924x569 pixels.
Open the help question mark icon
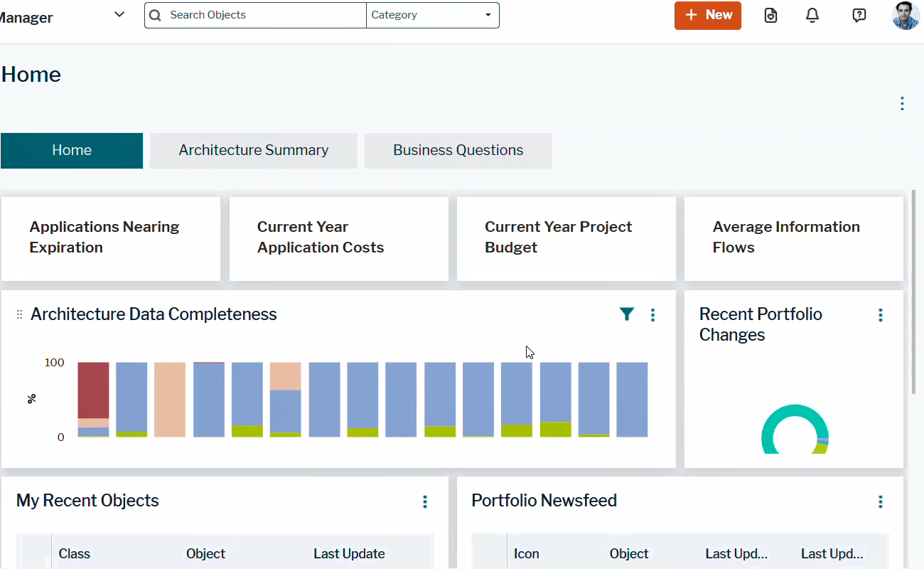click(x=859, y=15)
